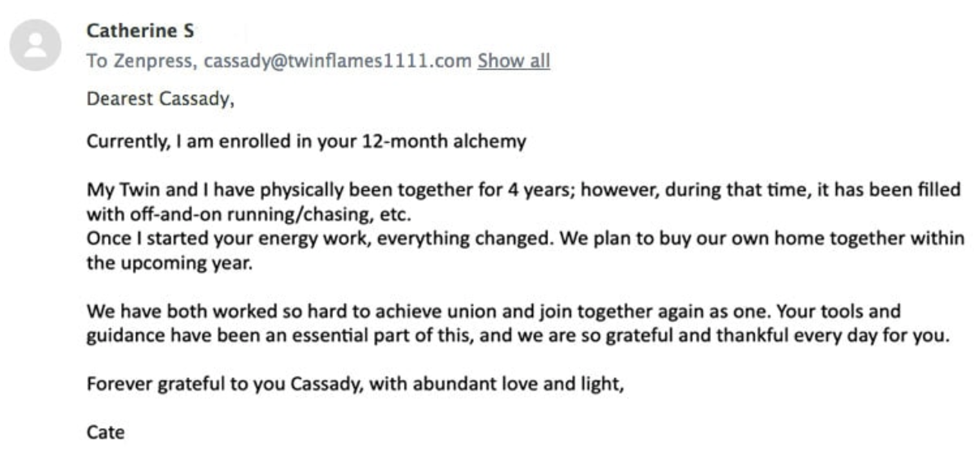Click the cassady@twinflames1111.com email address

338,61
